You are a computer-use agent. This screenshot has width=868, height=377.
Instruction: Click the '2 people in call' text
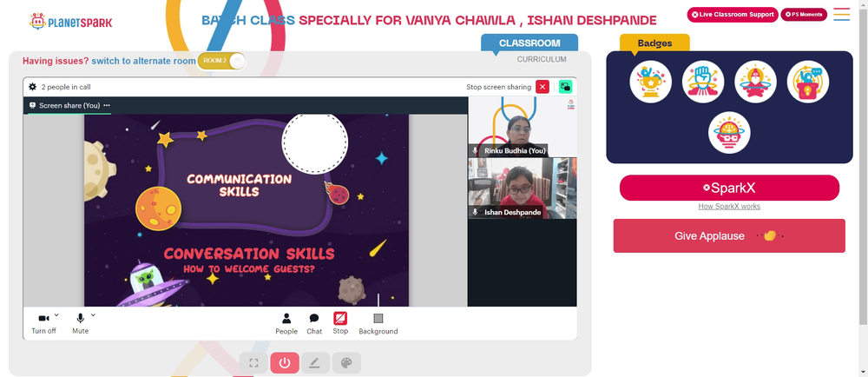[x=66, y=87]
